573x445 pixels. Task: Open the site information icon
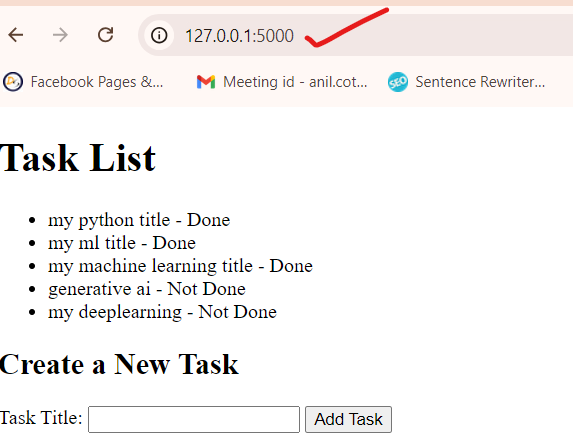coord(159,35)
